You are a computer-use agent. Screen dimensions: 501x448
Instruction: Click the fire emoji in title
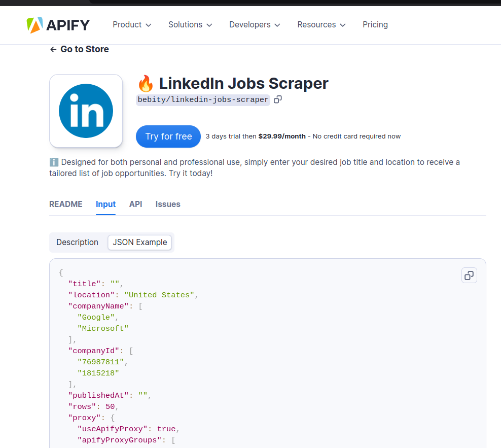[146, 84]
